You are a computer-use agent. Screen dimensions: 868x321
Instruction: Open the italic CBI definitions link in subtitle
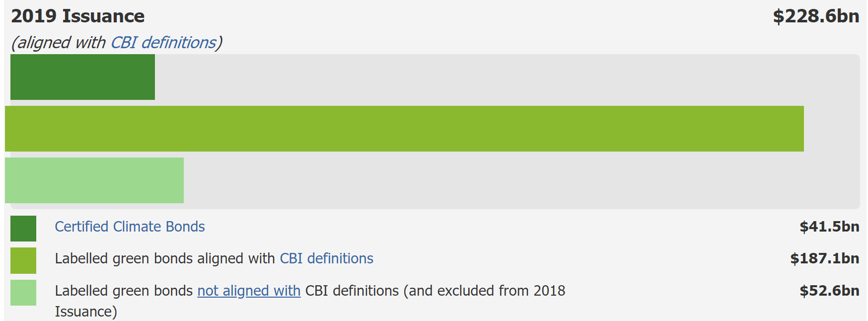[163, 43]
